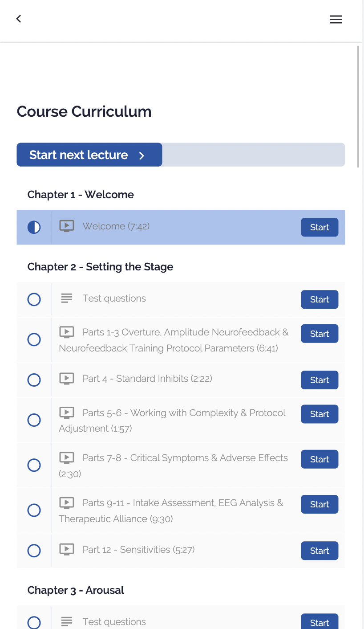
Task: Open Parts 1-3 Overture, Amplitude Neurofeedback lecture
Action: tap(174, 340)
